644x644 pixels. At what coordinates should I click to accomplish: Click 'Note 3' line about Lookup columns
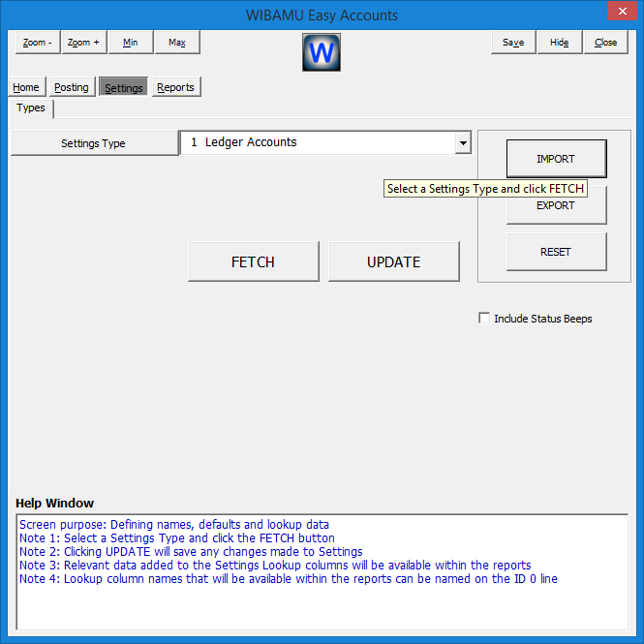point(275,566)
